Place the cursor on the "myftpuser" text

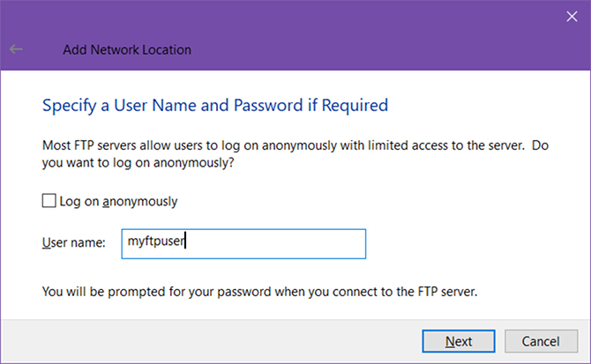click(x=155, y=242)
